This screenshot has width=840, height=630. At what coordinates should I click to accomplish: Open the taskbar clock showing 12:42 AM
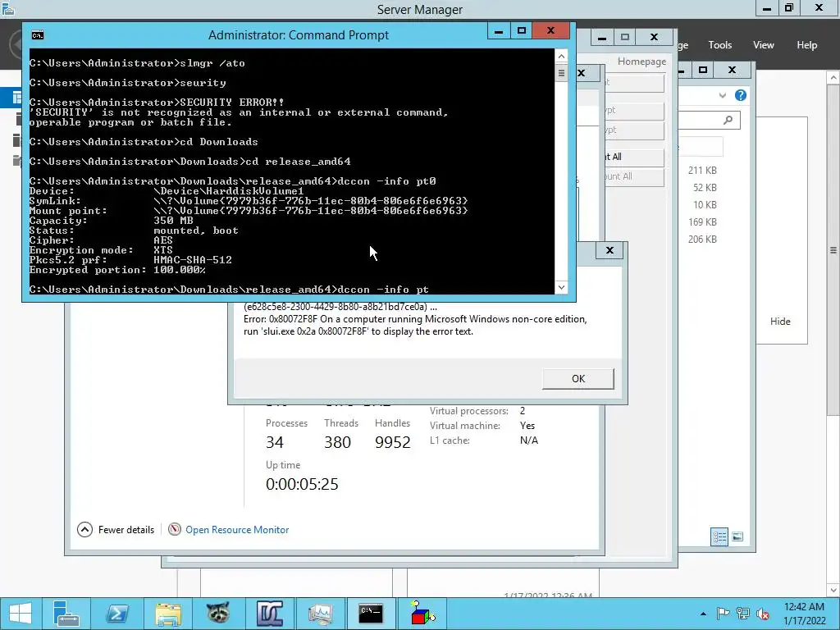(x=804, y=614)
